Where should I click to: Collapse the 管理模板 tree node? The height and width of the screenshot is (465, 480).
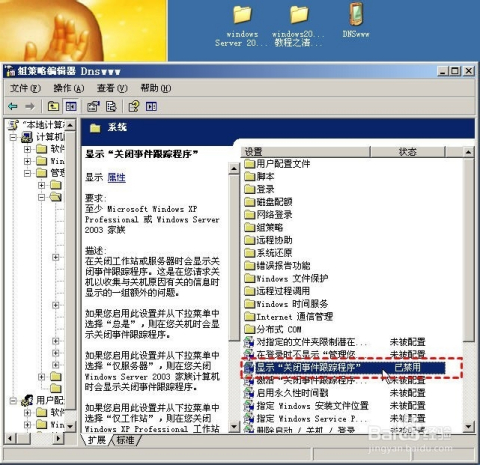coord(28,173)
